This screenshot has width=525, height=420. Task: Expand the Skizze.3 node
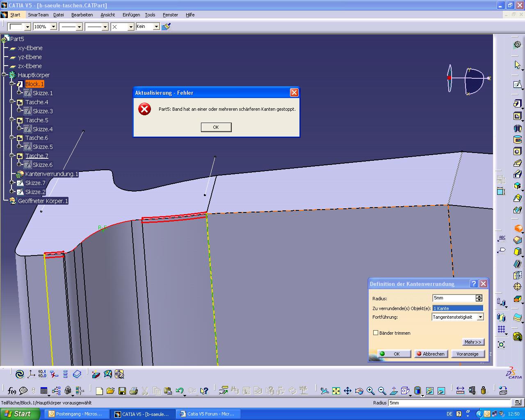tap(19, 110)
